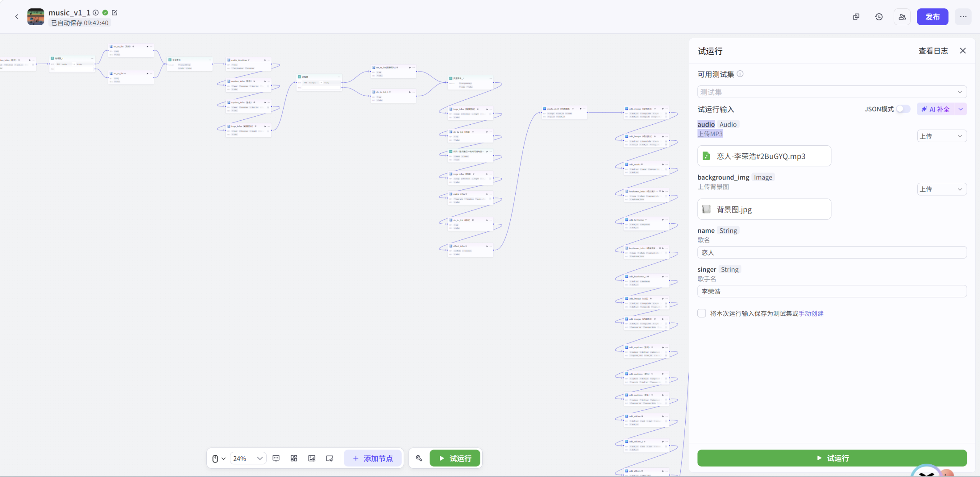This screenshot has height=477, width=980.
Task: Click the auto-layout grid icon
Action: tap(294, 458)
